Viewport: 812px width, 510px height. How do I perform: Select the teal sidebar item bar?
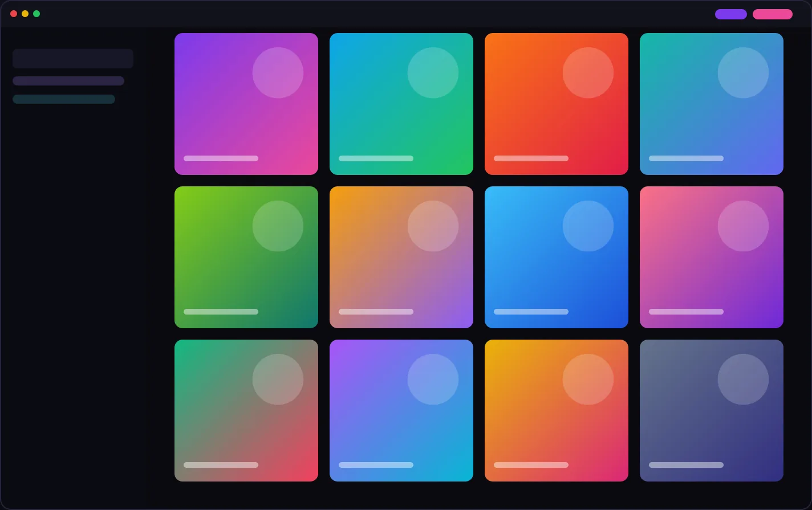64,99
